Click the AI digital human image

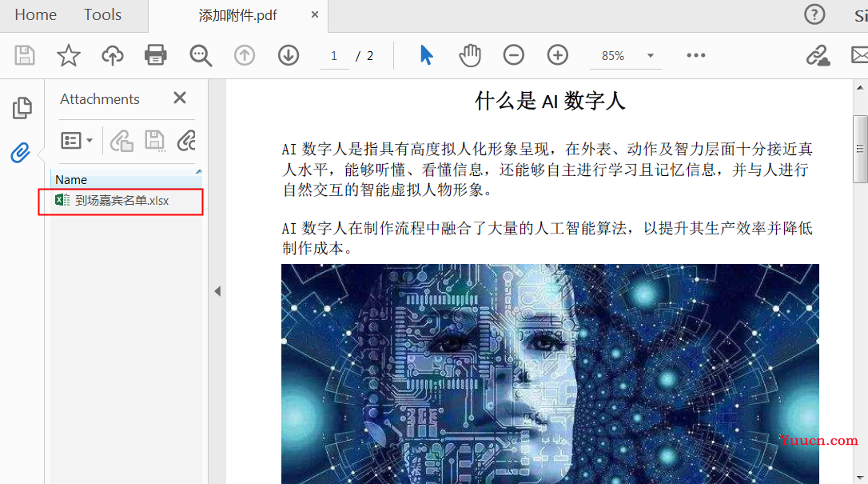(550, 374)
